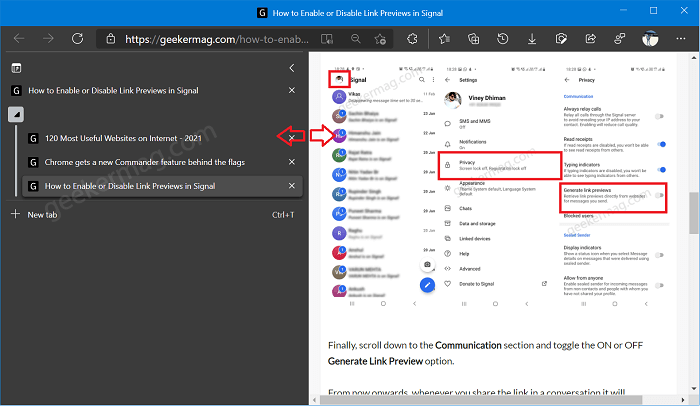Click the Share icon in toolbar
This screenshot has height=406, width=700.
click(x=591, y=39)
